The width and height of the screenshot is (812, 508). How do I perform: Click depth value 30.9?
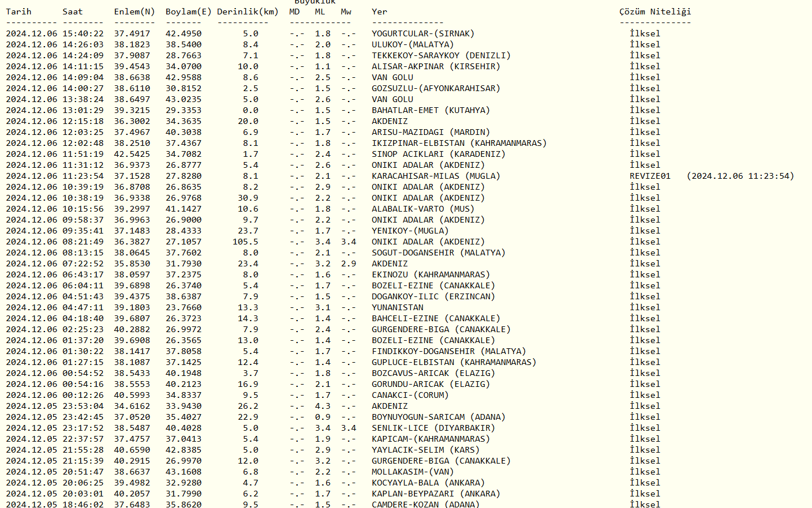click(248, 198)
